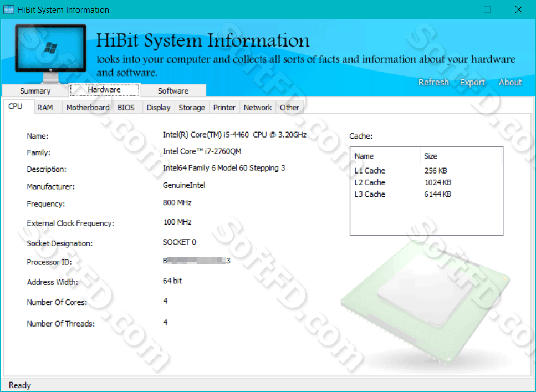Click the GenuineIntel manufacturer value

184,185
